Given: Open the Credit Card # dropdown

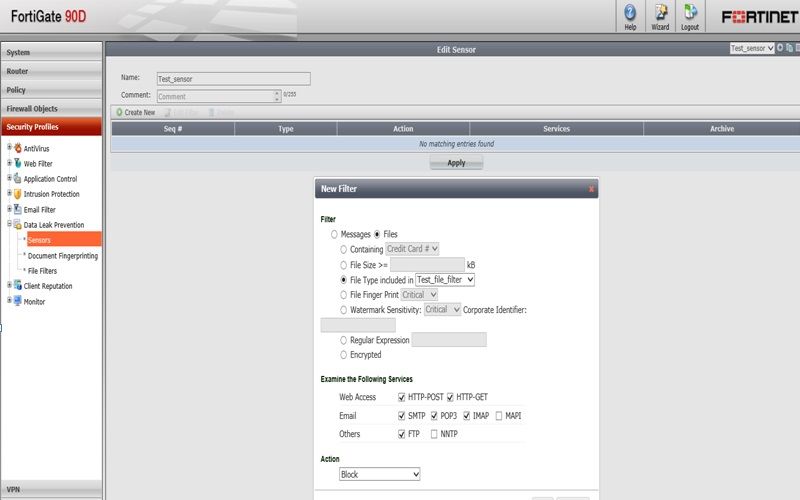Looking at the screenshot, I should pyautogui.click(x=412, y=249).
